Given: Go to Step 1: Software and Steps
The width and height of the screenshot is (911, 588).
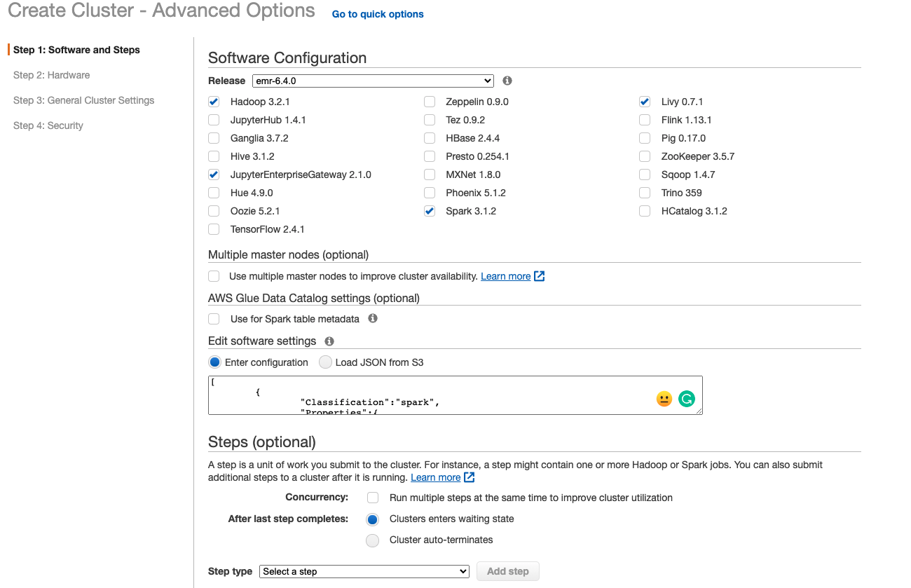Looking at the screenshot, I should coord(76,50).
